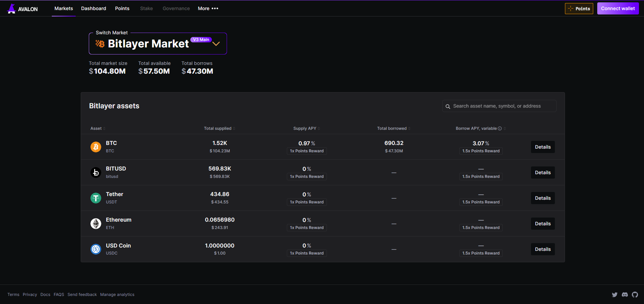Viewport: 644px width, 304px height.
Task: Click the search magnifier icon
Action: (x=448, y=106)
